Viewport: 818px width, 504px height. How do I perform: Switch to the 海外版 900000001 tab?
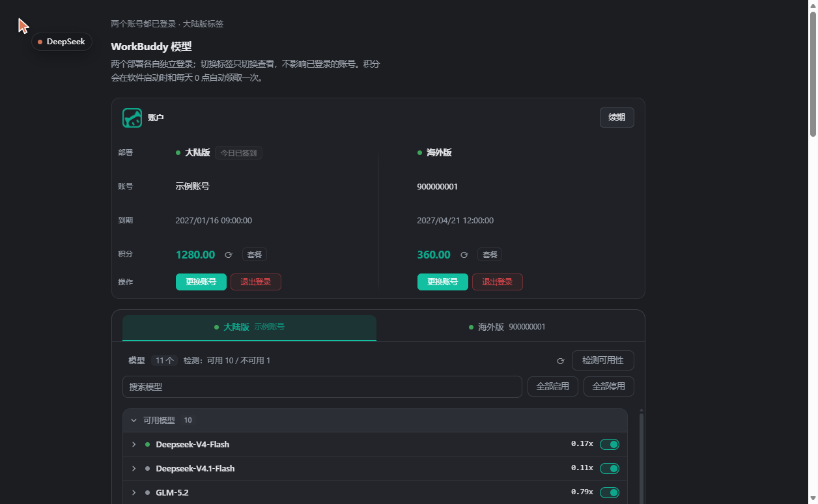coord(507,328)
